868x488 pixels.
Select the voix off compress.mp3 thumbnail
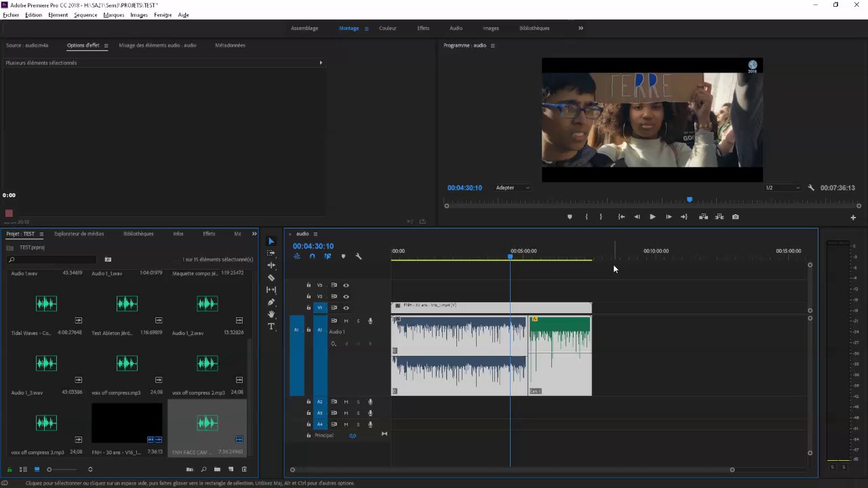127,364
